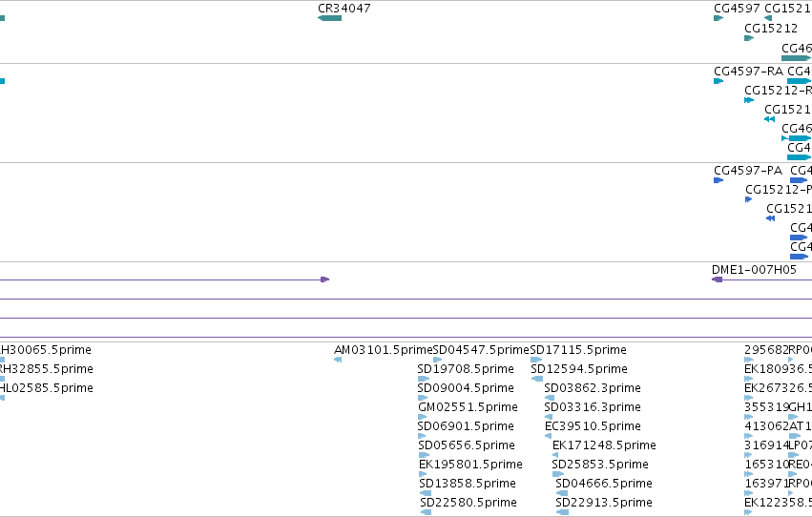Image resolution: width=812 pixels, height=517 pixels.
Task: Open the 316914 EST label
Action: pos(766,445)
